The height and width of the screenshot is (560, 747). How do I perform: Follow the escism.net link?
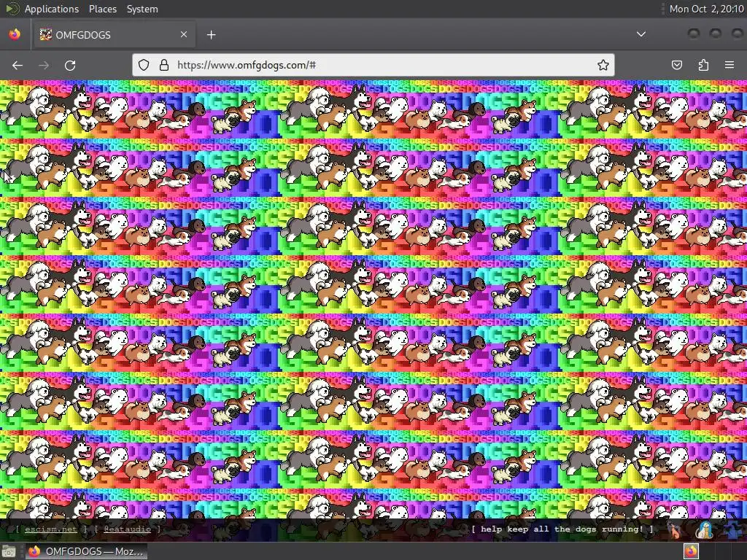coord(50,529)
